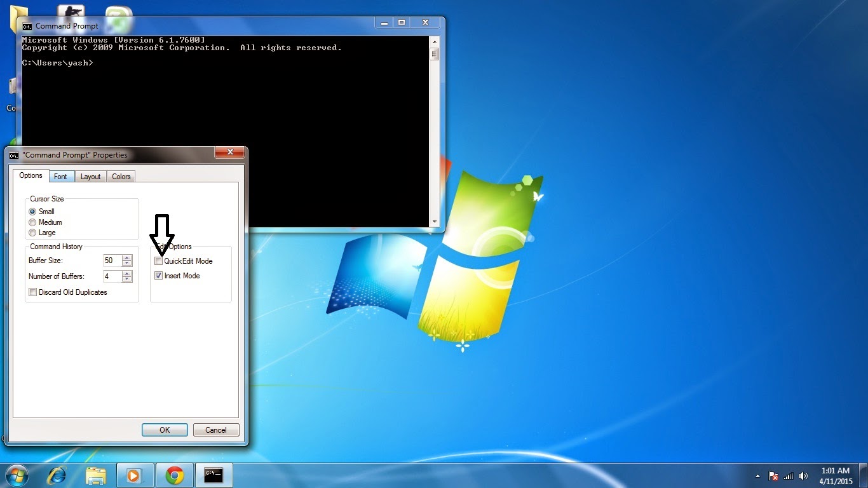Click the "Buffer Size:" label

[x=46, y=261]
